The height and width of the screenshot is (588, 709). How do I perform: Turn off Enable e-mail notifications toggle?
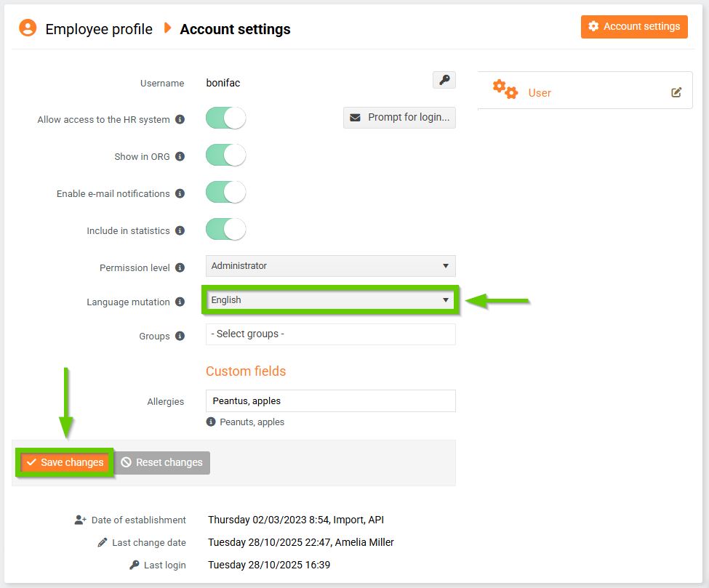point(226,192)
